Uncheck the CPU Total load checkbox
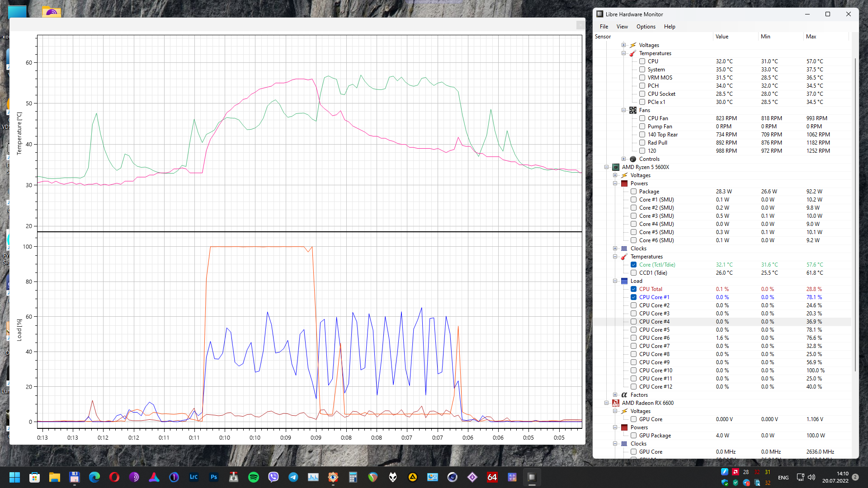868x488 pixels. point(633,289)
